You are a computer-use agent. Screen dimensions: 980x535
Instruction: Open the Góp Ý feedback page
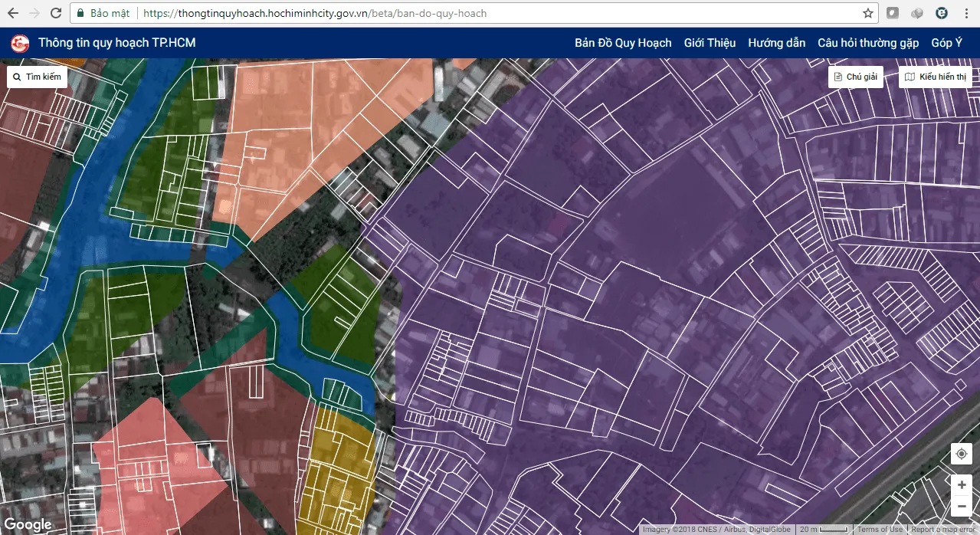[x=946, y=43]
